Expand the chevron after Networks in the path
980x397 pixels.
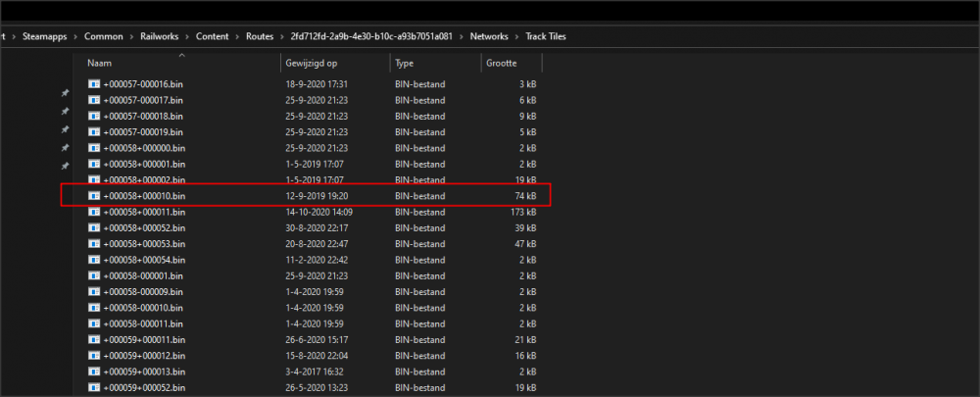(x=516, y=37)
